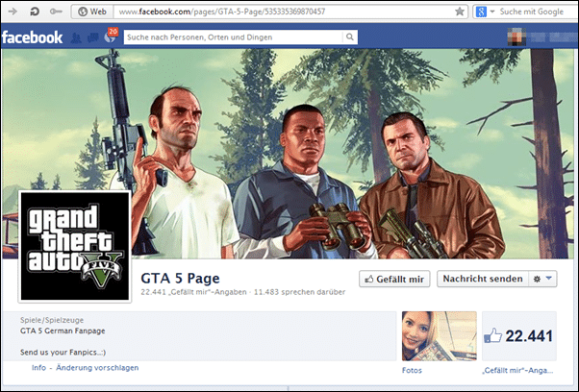Open the 22.441 likes tile
Screen dimensions: 579x392
[518, 336]
